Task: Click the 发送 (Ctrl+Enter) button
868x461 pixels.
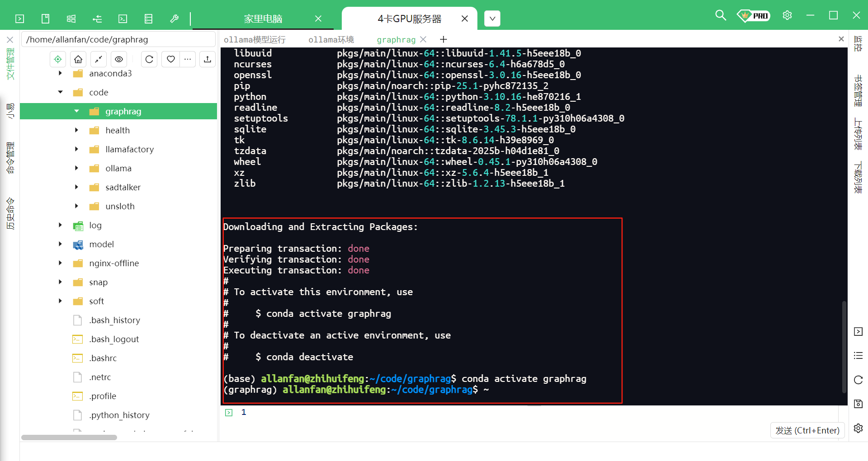Action: (x=807, y=430)
